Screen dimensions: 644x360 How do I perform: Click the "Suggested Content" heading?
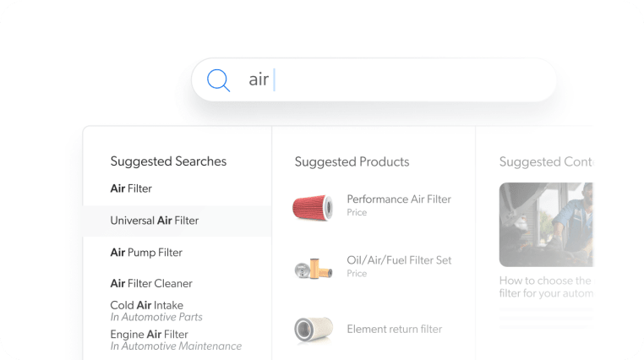(x=546, y=161)
